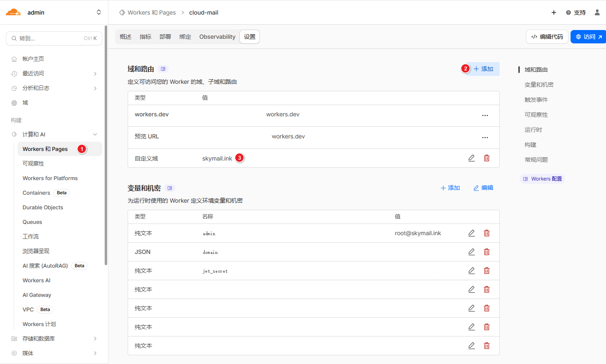606x364 pixels.
Task: Open the user account profile icon
Action: (597, 13)
